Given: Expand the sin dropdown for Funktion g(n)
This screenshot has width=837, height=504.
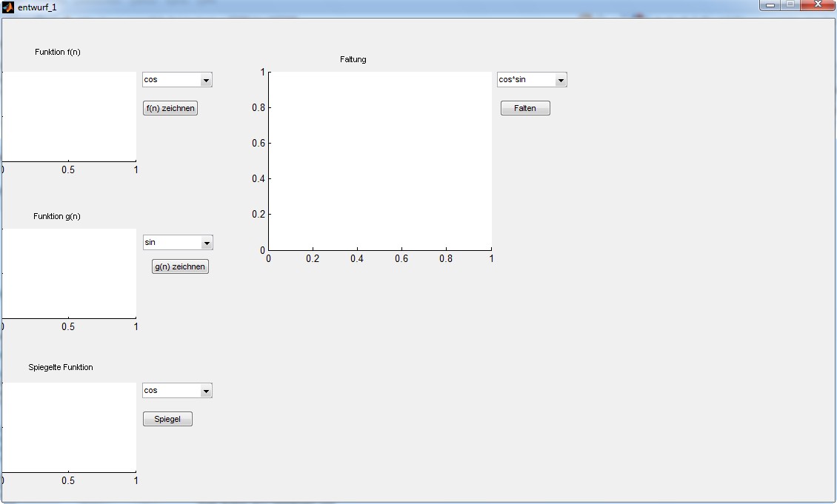Looking at the screenshot, I should 207,243.
